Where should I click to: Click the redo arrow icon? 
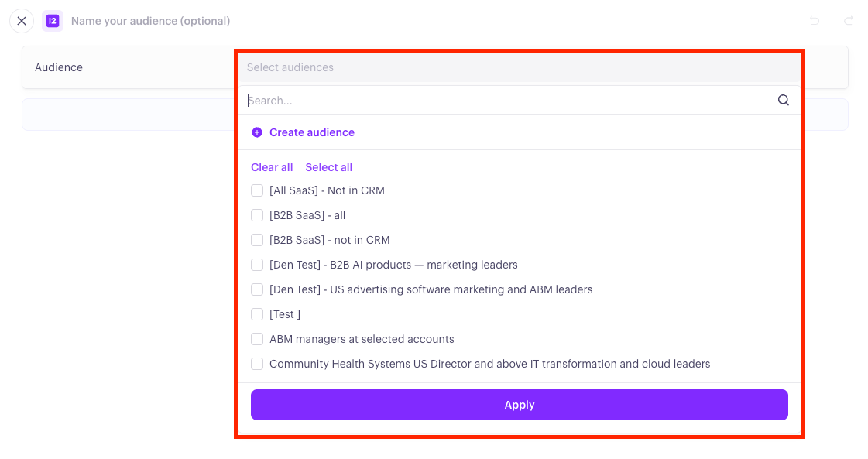pyautogui.click(x=848, y=21)
